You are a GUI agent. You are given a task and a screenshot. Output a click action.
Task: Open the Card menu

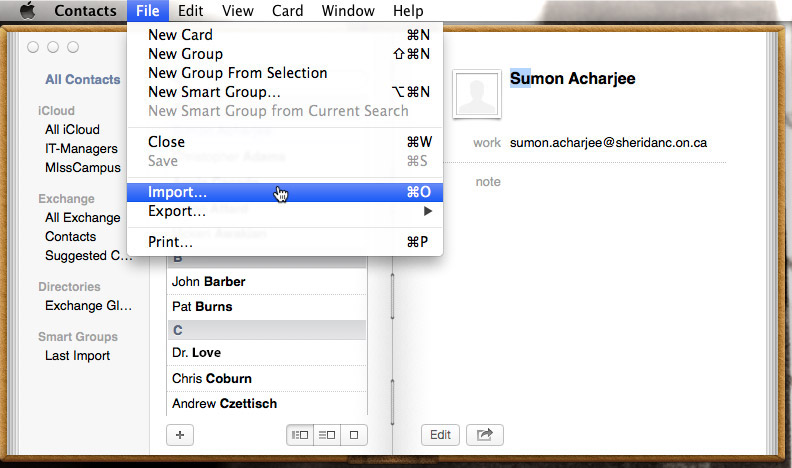coord(287,11)
